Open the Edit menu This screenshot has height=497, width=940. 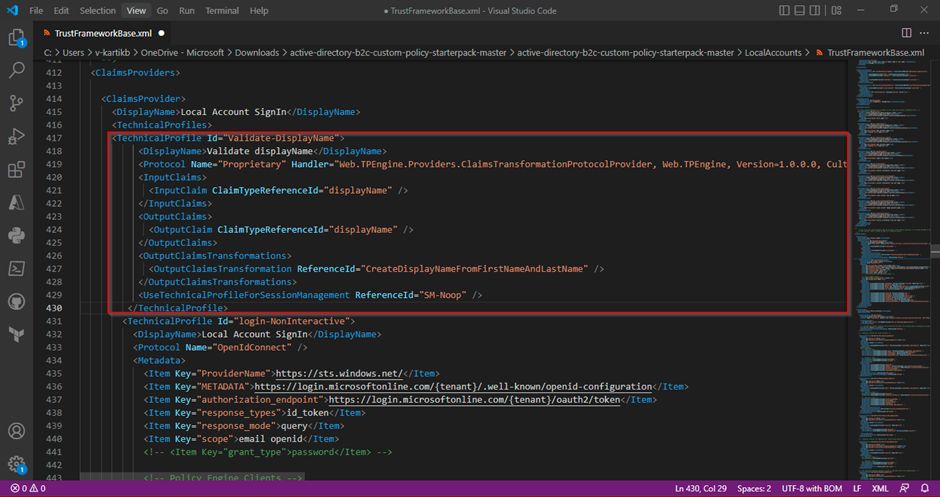click(x=61, y=10)
